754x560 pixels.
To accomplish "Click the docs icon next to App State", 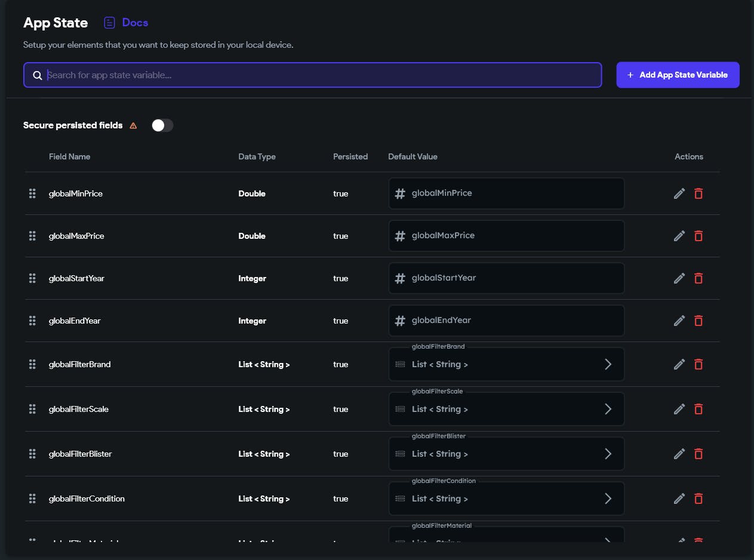I will click(109, 23).
